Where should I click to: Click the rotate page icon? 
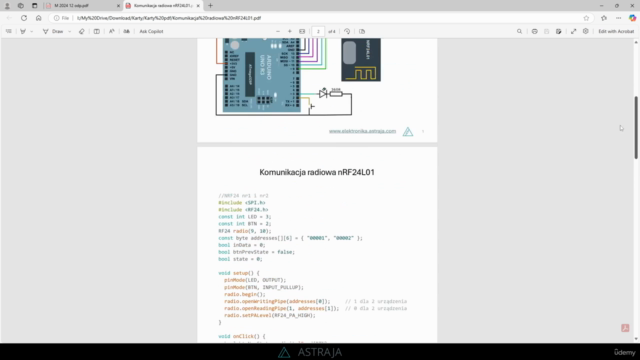click(347, 31)
